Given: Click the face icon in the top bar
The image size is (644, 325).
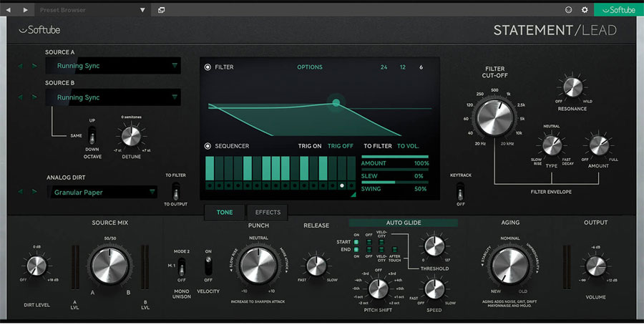Looking at the screenshot, I should (x=568, y=10).
